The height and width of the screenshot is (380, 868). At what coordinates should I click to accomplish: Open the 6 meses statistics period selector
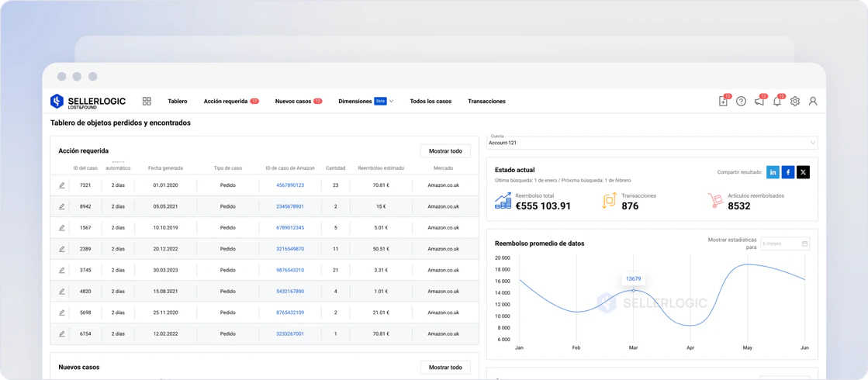pos(785,244)
